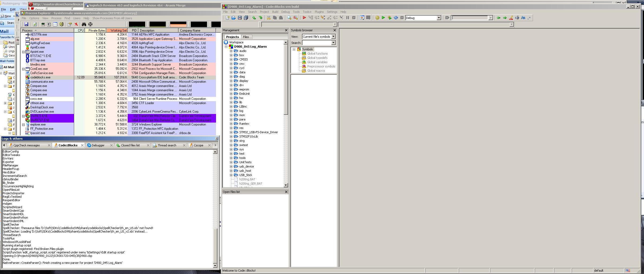
Task: Click the Properties icon in Process Explorer toolbar
Action: point(70,24)
